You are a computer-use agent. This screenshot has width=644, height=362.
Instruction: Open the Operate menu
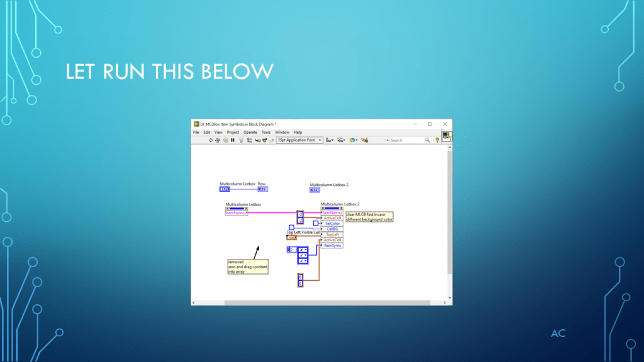[250, 133]
